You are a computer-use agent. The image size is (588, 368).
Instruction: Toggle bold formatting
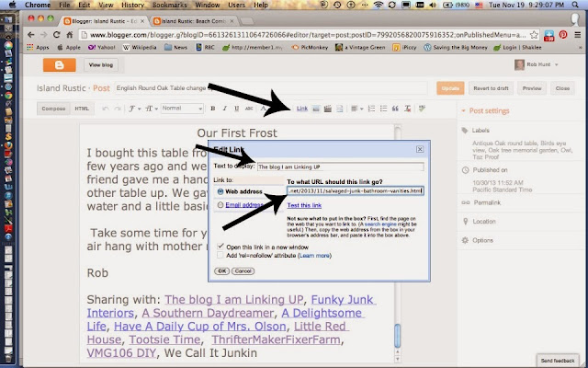coord(212,109)
